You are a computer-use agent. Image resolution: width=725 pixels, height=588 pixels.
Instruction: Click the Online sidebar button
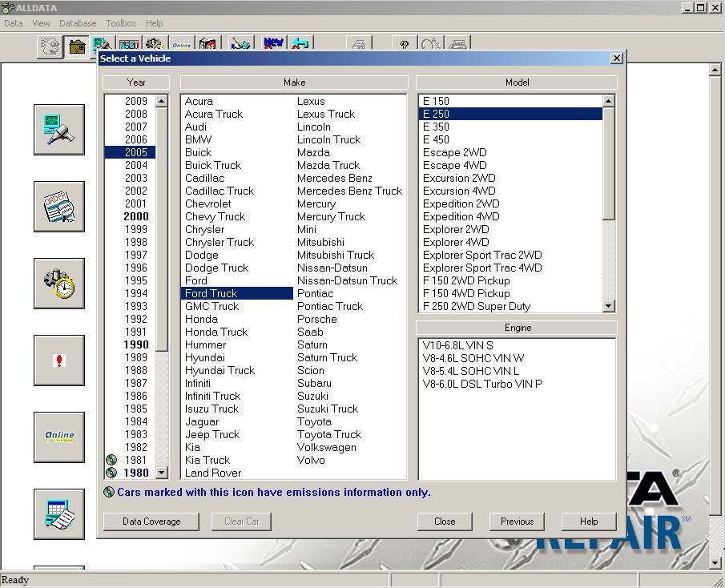coord(59,437)
